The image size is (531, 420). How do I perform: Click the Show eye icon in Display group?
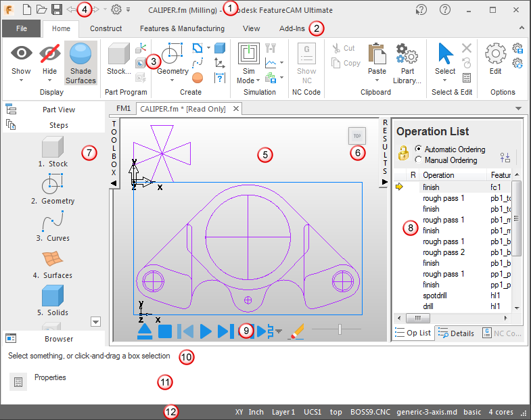[21, 53]
